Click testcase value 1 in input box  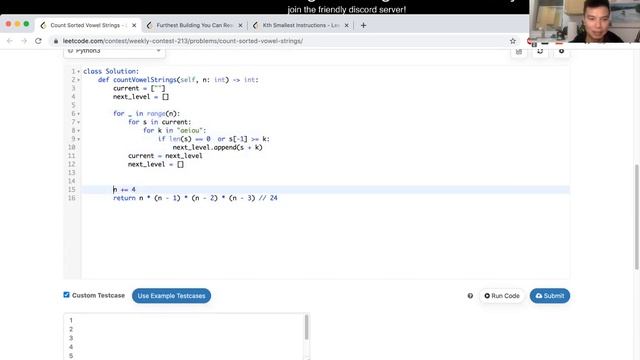click(71, 320)
